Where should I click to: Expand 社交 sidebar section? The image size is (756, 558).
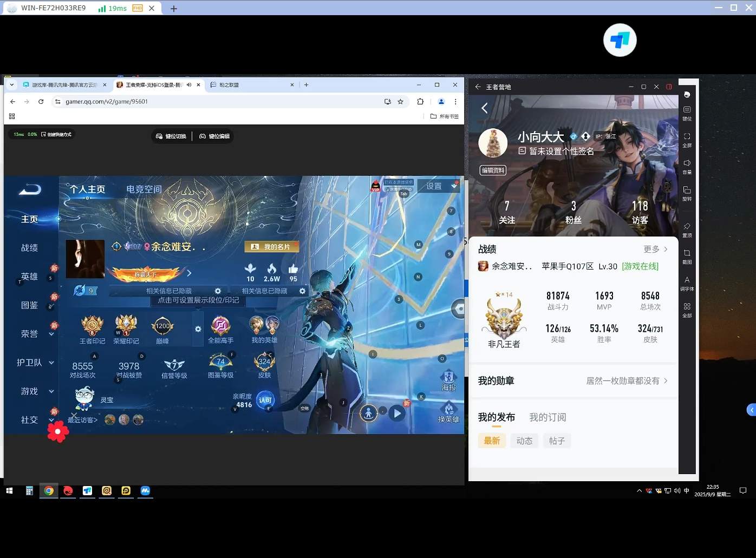pos(51,420)
